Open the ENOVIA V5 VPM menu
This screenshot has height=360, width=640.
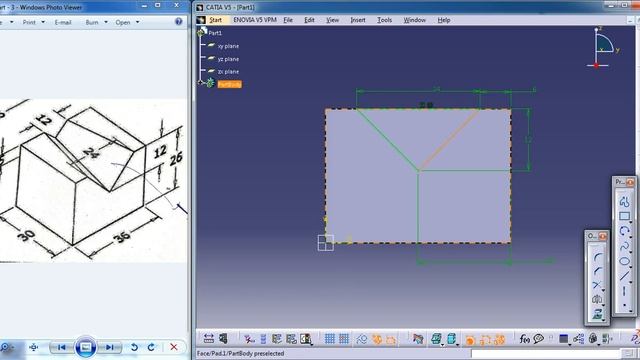(x=255, y=20)
